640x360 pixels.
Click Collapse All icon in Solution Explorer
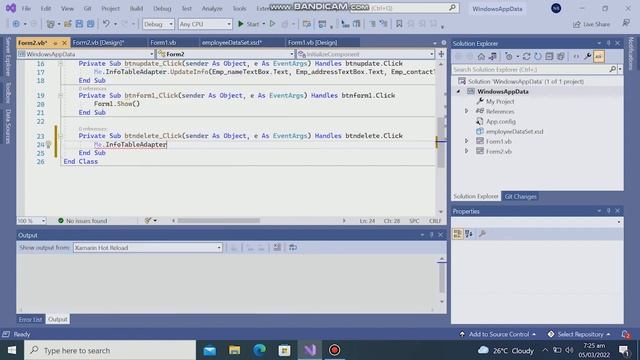[x=549, y=57]
